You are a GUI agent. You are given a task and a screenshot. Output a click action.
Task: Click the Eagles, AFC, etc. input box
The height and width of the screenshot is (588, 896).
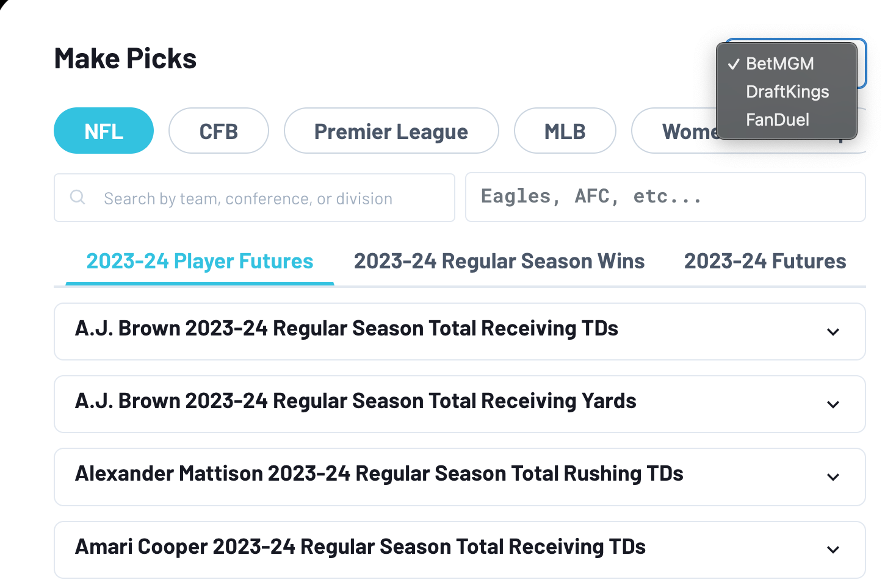pyautogui.click(x=665, y=197)
